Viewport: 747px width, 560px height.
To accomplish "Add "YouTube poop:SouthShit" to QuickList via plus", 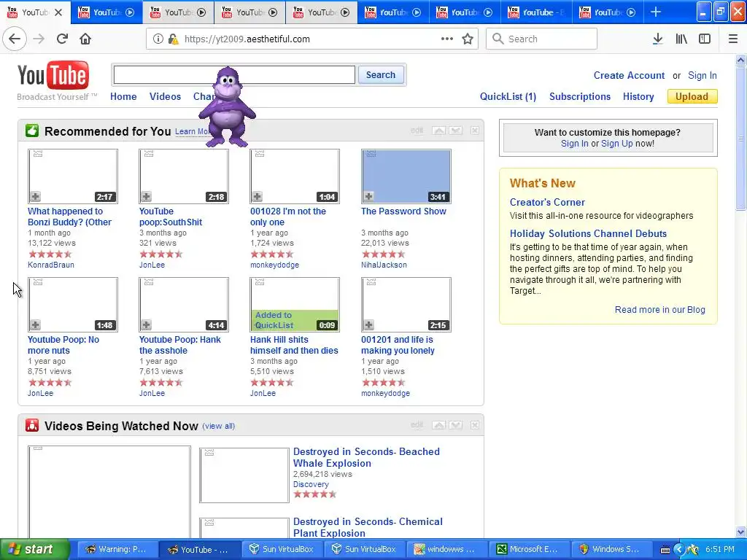I will point(146,197).
